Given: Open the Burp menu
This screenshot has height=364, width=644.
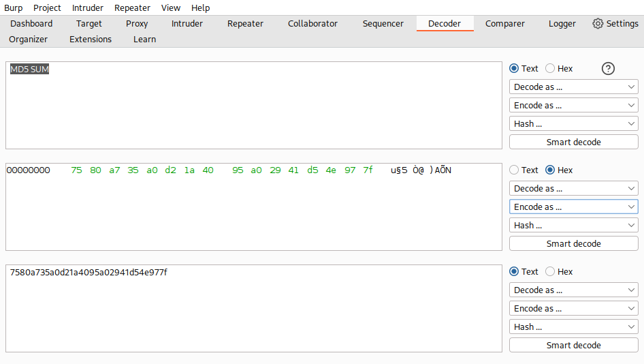Looking at the screenshot, I should click(13, 7).
